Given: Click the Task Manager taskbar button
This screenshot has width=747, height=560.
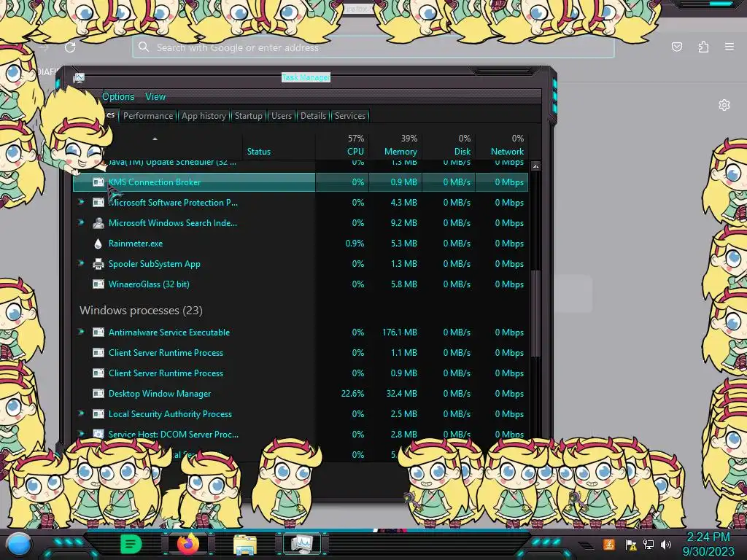Looking at the screenshot, I should (302, 544).
